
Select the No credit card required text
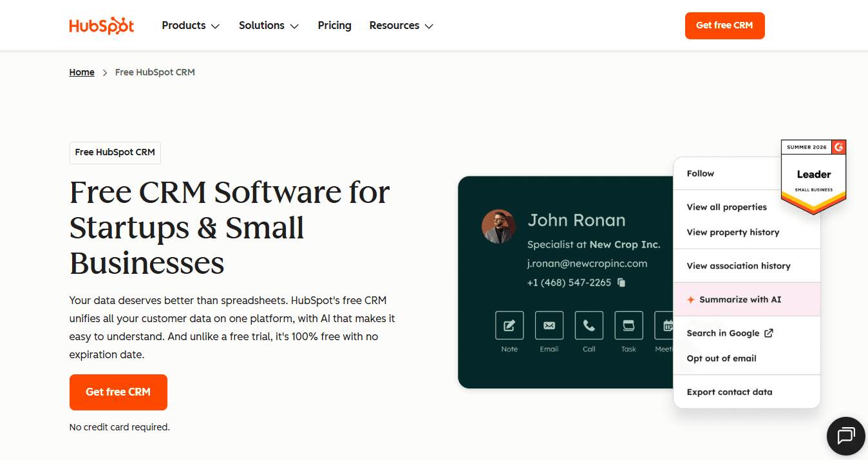pyautogui.click(x=120, y=427)
